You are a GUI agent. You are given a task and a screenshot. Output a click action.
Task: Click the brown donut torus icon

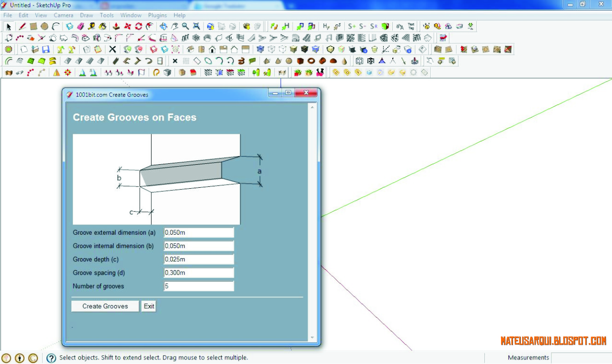point(311,61)
